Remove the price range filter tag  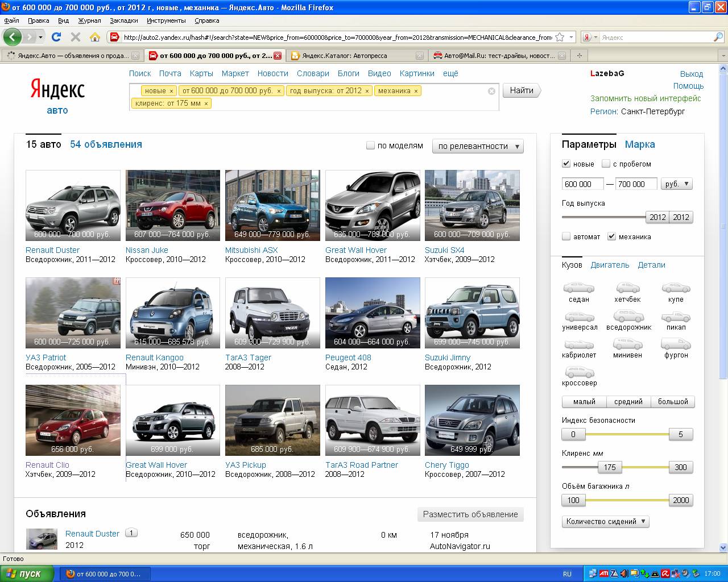[x=279, y=91]
